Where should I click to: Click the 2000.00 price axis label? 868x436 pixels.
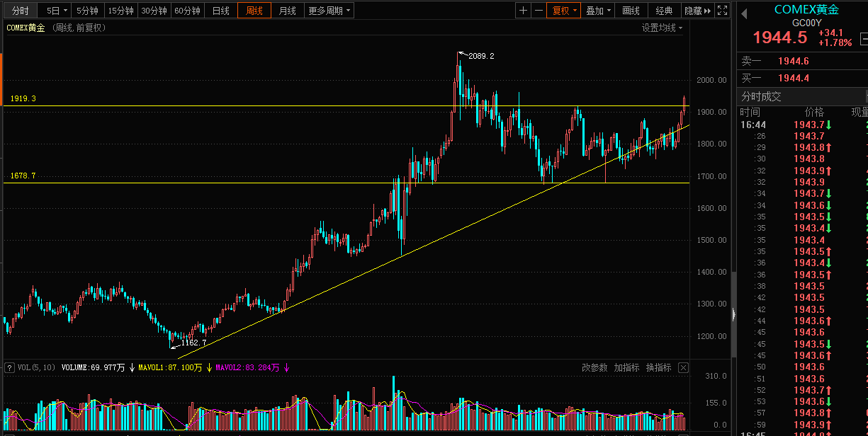pos(711,80)
